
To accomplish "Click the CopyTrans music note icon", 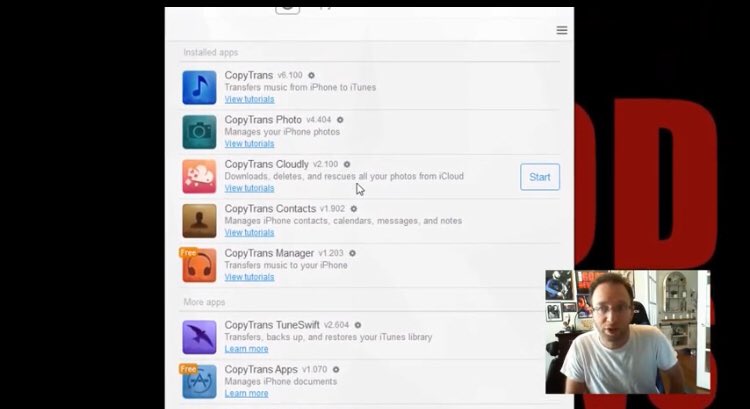I will pos(199,88).
